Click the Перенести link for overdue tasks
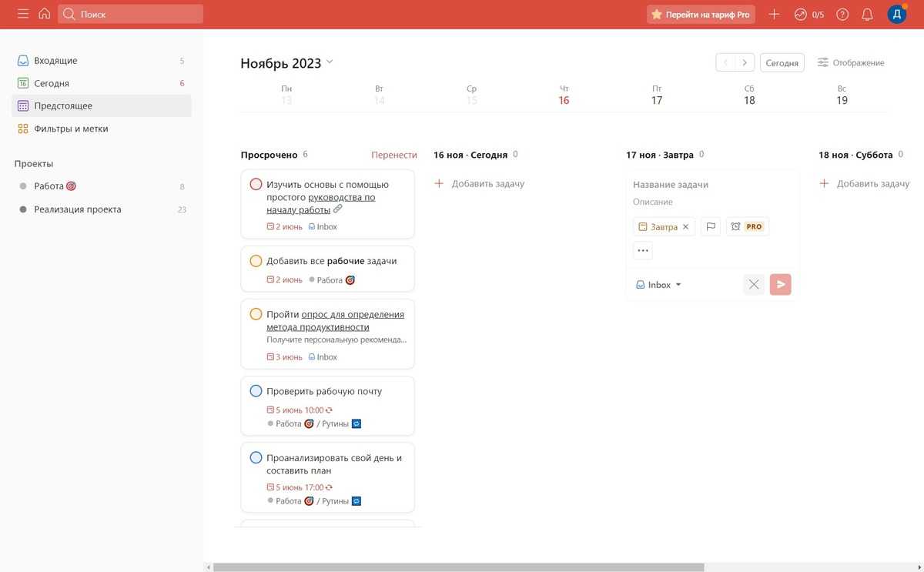The height and width of the screenshot is (572, 924). [393, 155]
